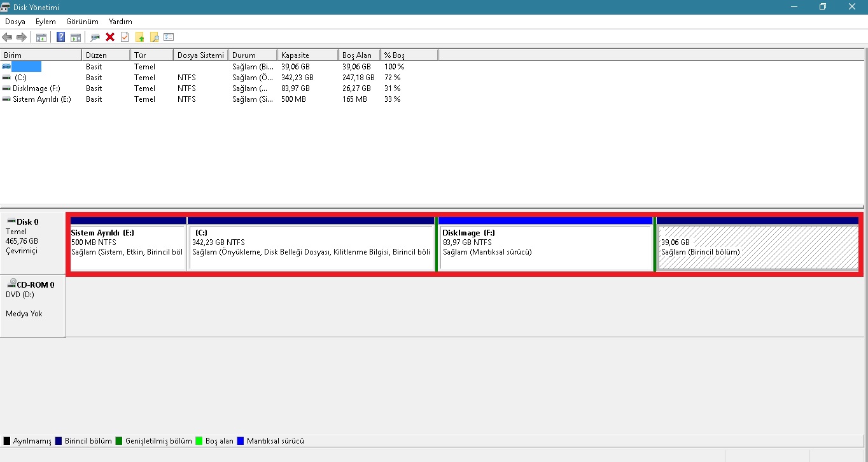Go back with the left arrow toolbar icon
This screenshot has height=462, width=868.
7,37
